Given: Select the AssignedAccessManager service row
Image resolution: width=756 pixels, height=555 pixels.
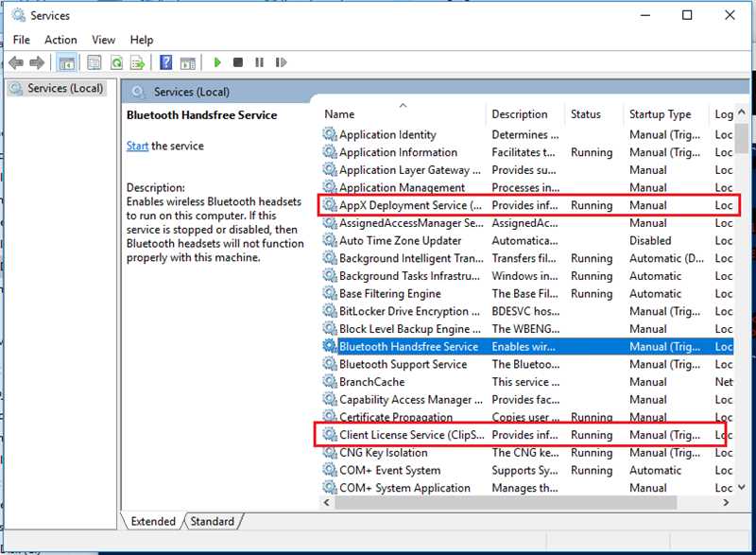Looking at the screenshot, I should 527,223.
